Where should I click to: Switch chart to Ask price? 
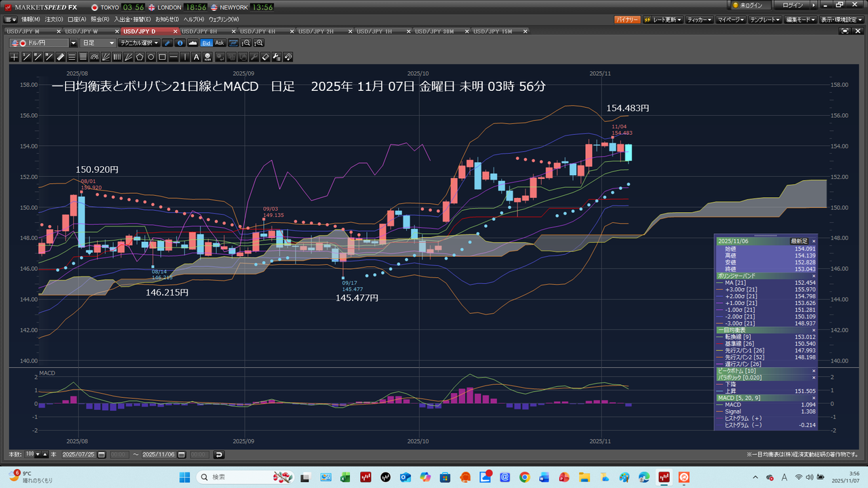click(x=220, y=43)
